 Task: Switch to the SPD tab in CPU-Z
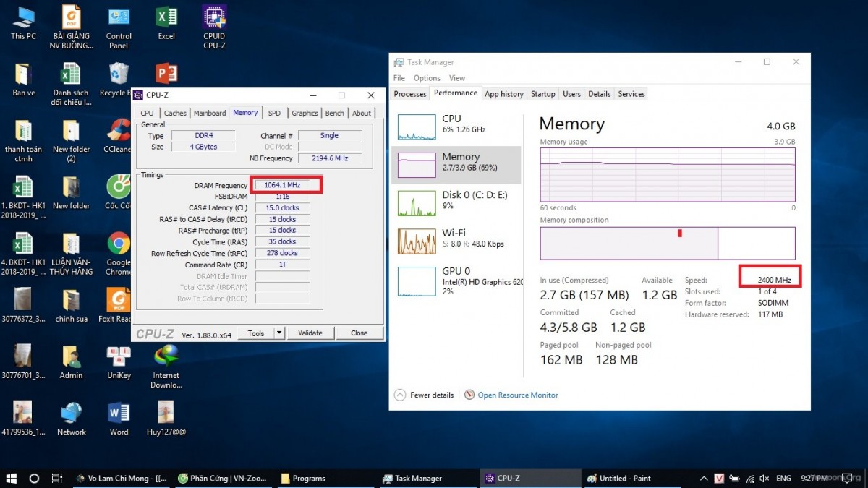[274, 113]
